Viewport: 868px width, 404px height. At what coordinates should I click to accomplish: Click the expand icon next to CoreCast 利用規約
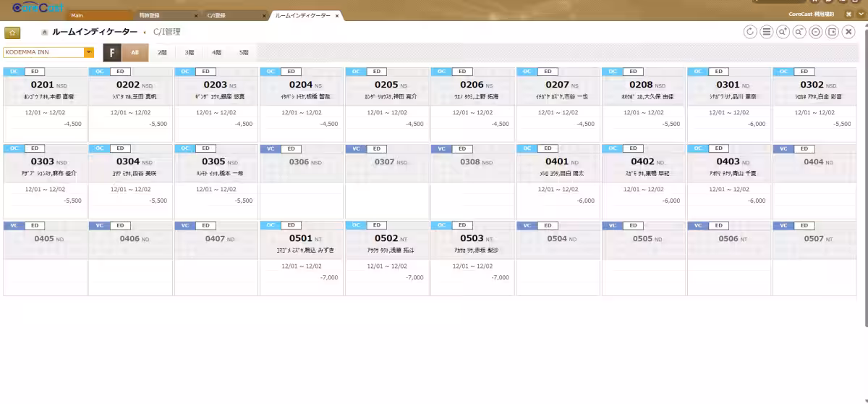point(850,14)
